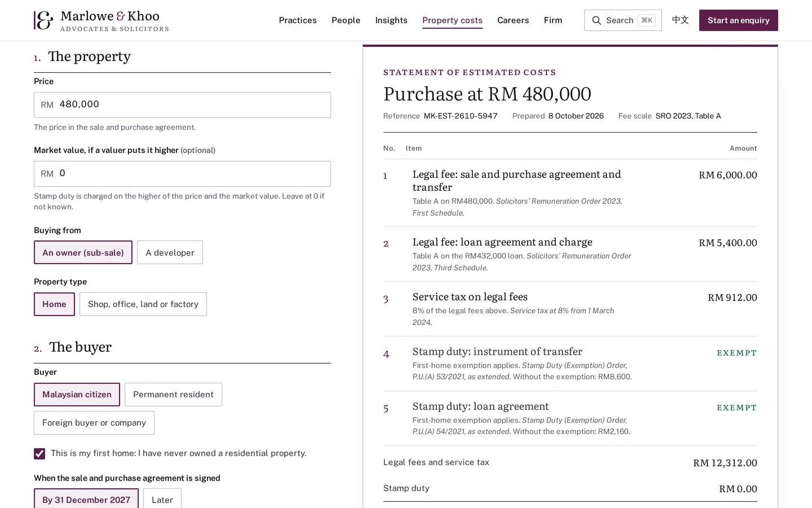Click EXEMPT on instrument of transfer row
The width and height of the screenshot is (812, 508).
(737, 353)
